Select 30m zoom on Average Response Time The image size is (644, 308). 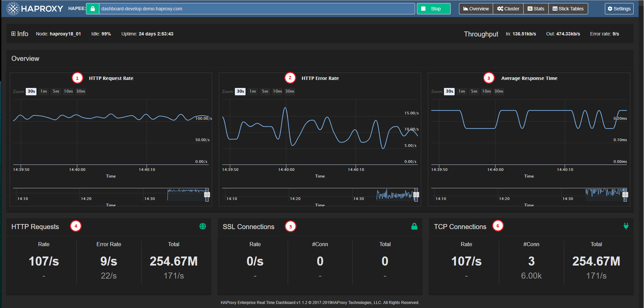[499, 91]
